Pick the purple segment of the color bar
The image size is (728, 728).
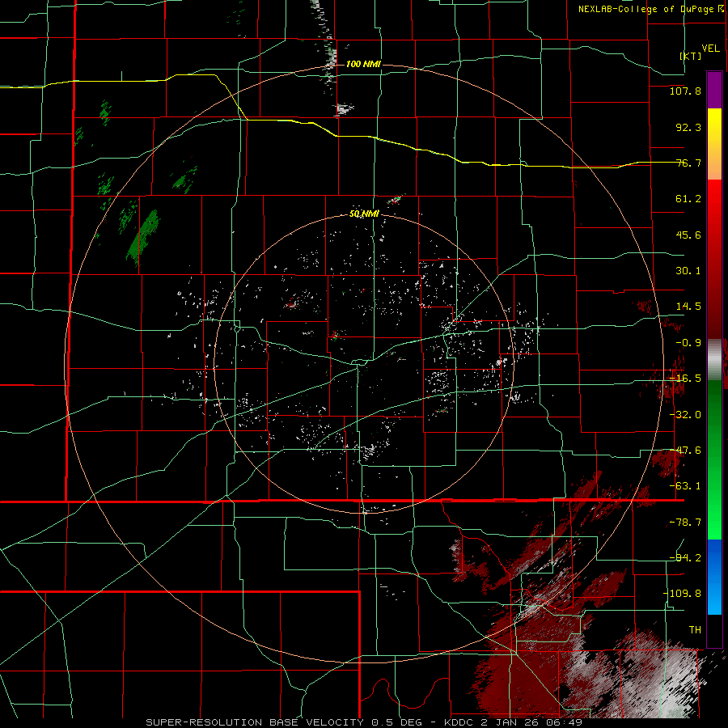[x=714, y=91]
